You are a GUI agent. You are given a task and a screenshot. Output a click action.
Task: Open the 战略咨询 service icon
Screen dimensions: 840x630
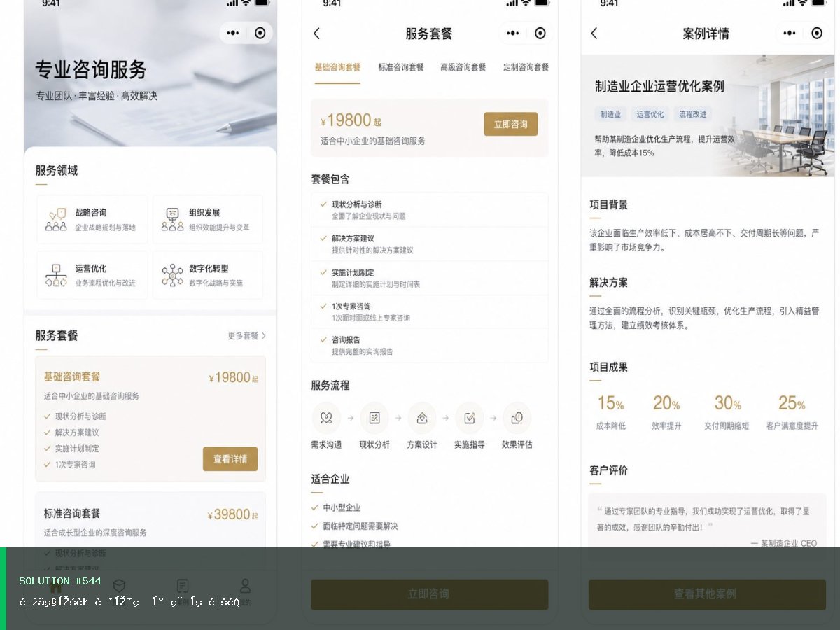click(x=56, y=219)
